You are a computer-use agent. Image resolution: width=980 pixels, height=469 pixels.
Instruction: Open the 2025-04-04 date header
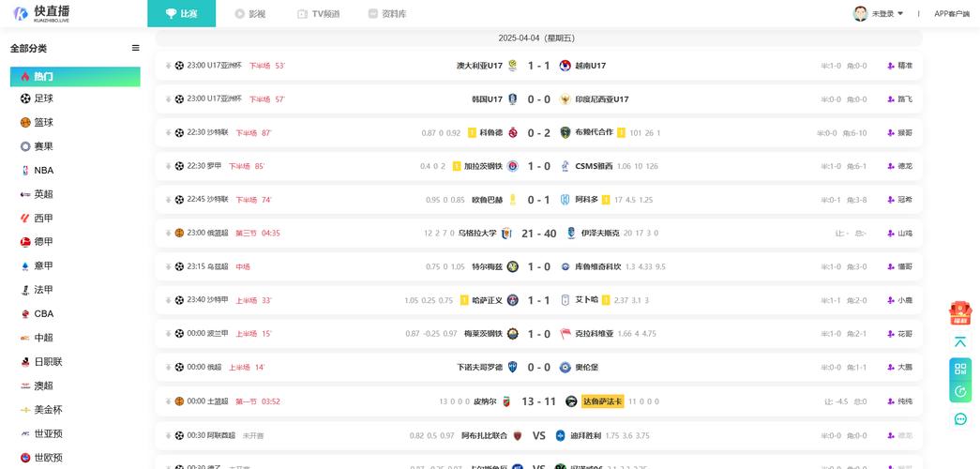538,38
